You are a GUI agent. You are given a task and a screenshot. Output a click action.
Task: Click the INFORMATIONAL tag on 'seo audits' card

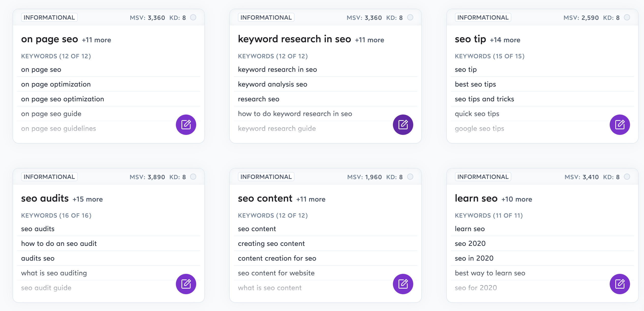(49, 177)
